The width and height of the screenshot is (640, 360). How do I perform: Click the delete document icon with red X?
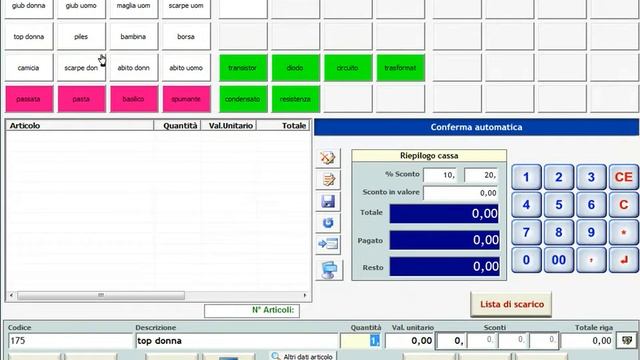pyautogui.click(x=328, y=158)
